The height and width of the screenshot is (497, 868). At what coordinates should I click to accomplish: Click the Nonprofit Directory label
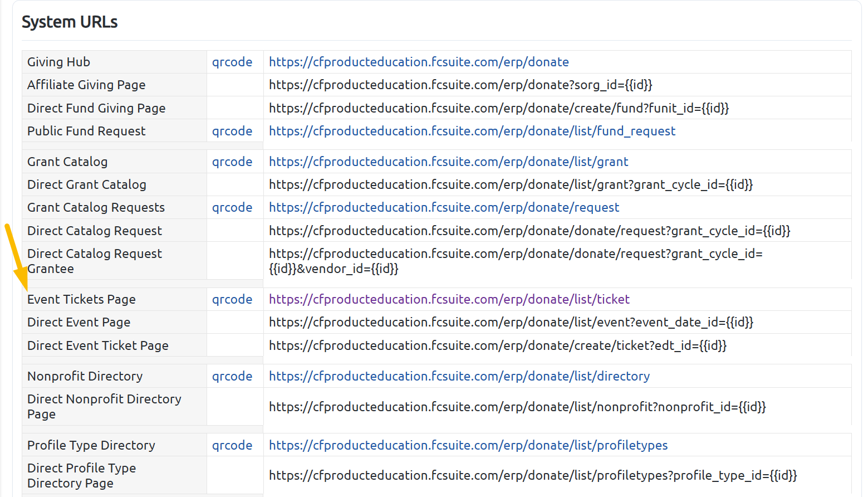(x=85, y=376)
